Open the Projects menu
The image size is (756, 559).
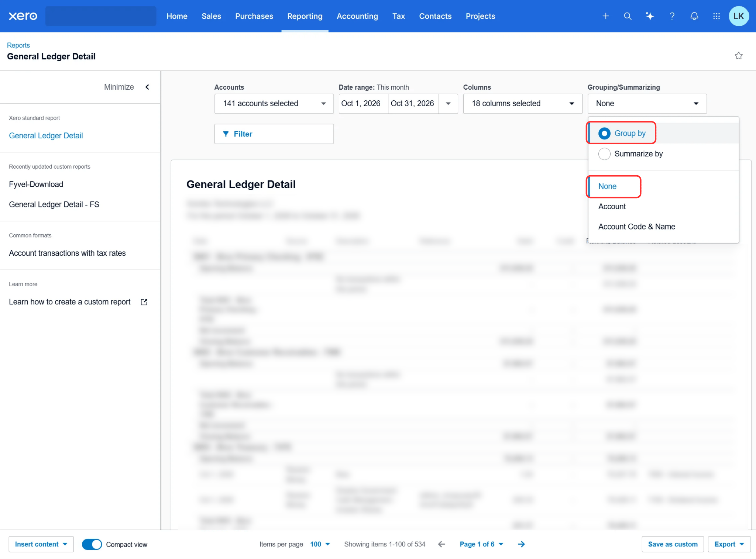point(480,16)
